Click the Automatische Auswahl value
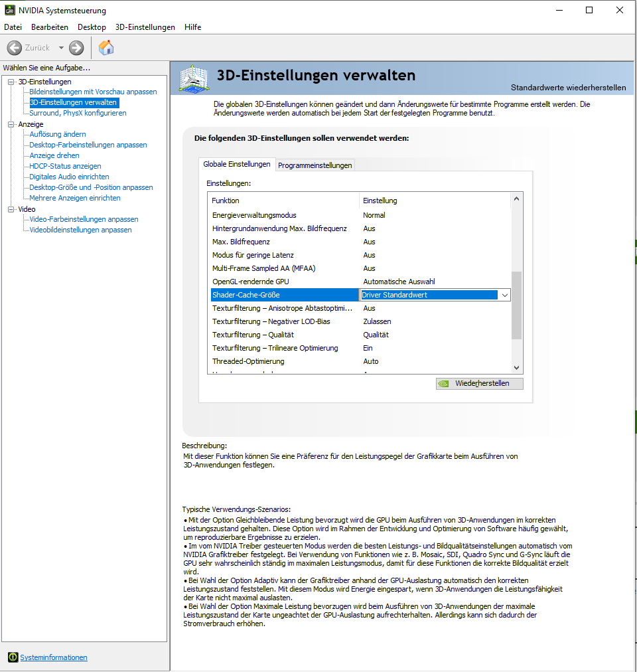 (x=399, y=282)
